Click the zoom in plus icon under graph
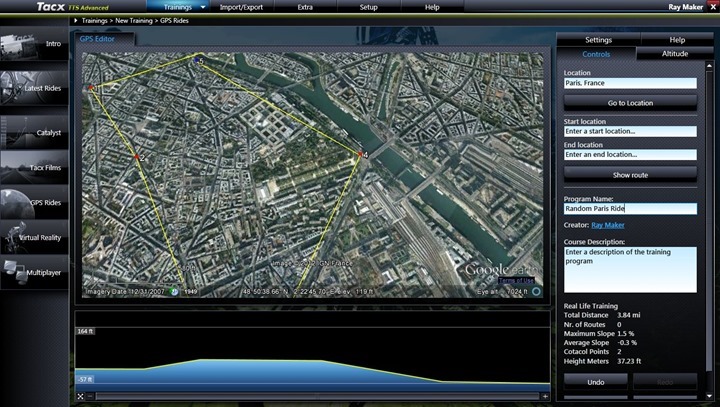The width and height of the screenshot is (720, 407). point(545,396)
